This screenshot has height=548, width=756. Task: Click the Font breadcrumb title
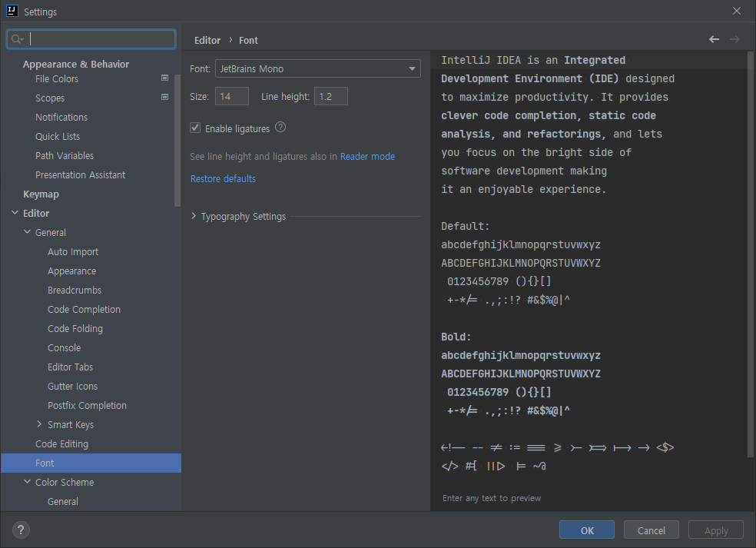pyautogui.click(x=248, y=40)
